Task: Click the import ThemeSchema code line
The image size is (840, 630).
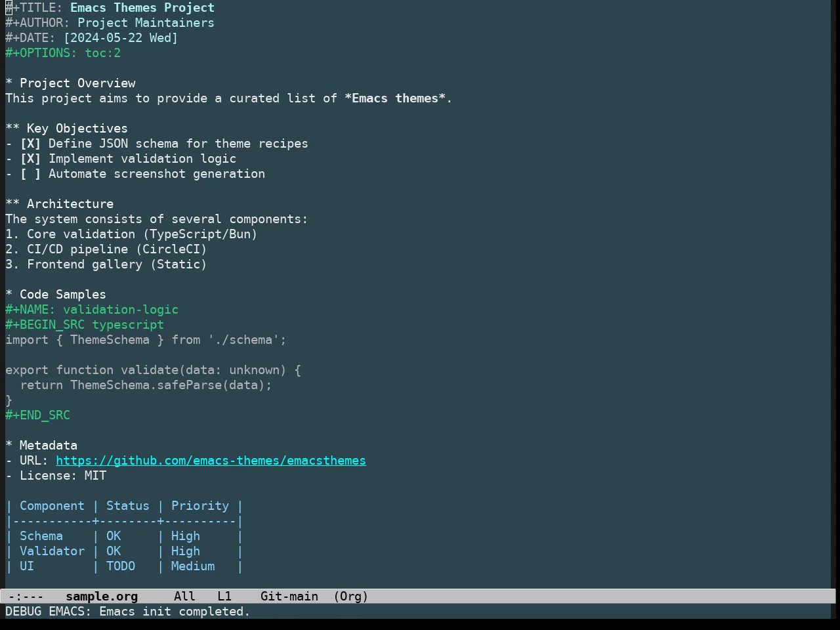Action: click(x=146, y=340)
